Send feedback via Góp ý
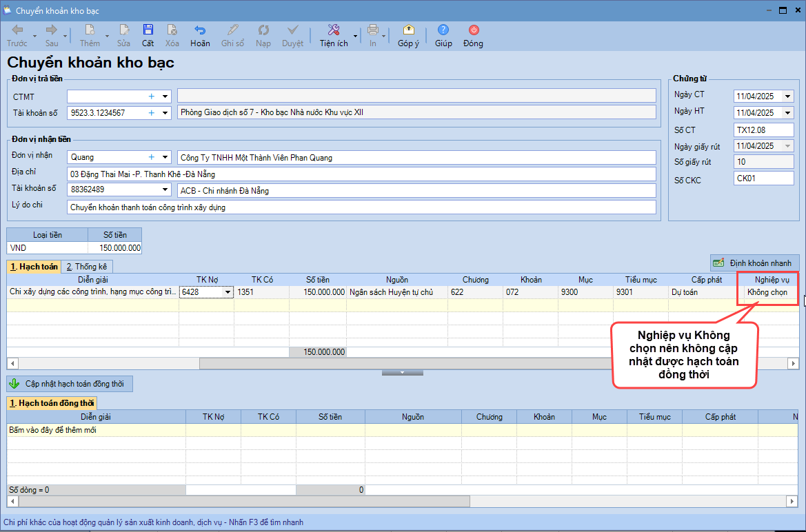The height and width of the screenshot is (532, 806). coord(408,36)
